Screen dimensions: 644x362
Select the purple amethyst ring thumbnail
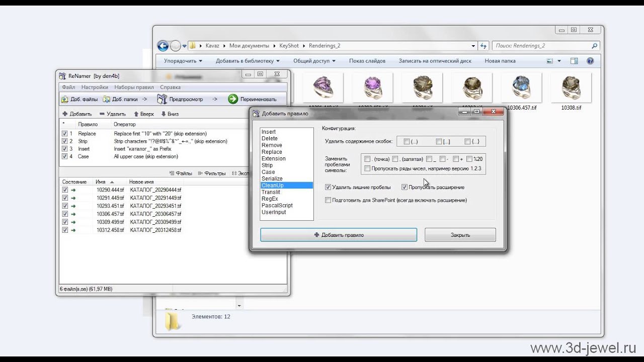point(372,88)
